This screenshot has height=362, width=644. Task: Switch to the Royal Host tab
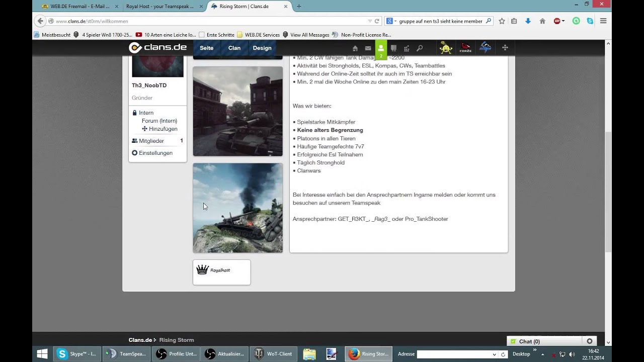164,7
